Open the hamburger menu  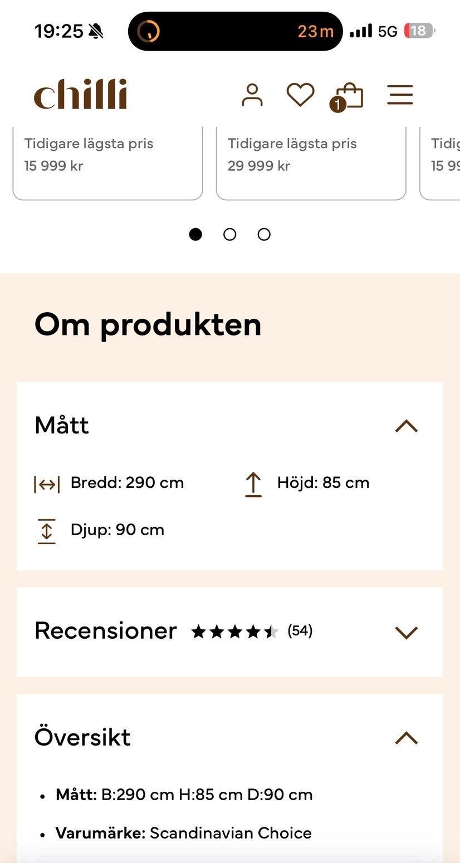(x=400, y=95)
